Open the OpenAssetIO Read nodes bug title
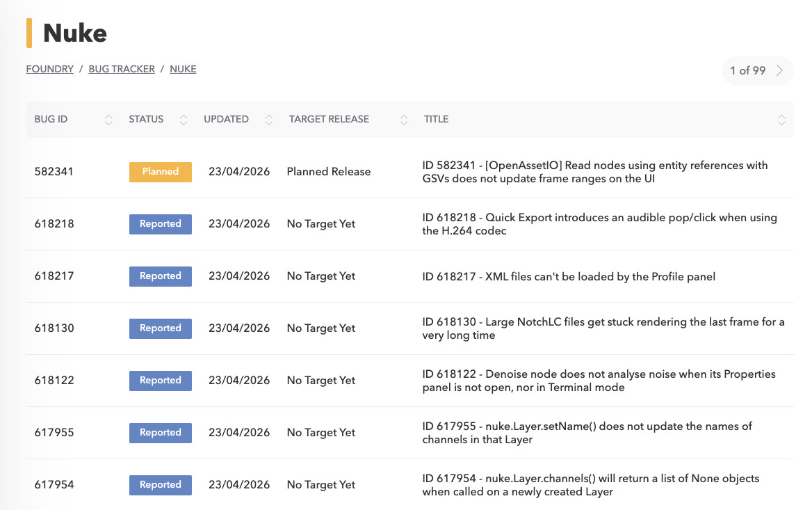This screenshot has height=510, width=812. (x=595, y=172)
